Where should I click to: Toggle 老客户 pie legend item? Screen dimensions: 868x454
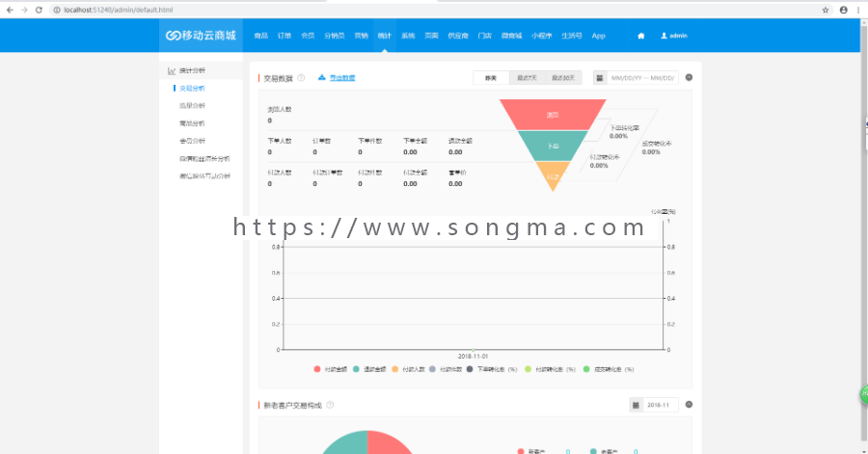click(x=604, y=451)
